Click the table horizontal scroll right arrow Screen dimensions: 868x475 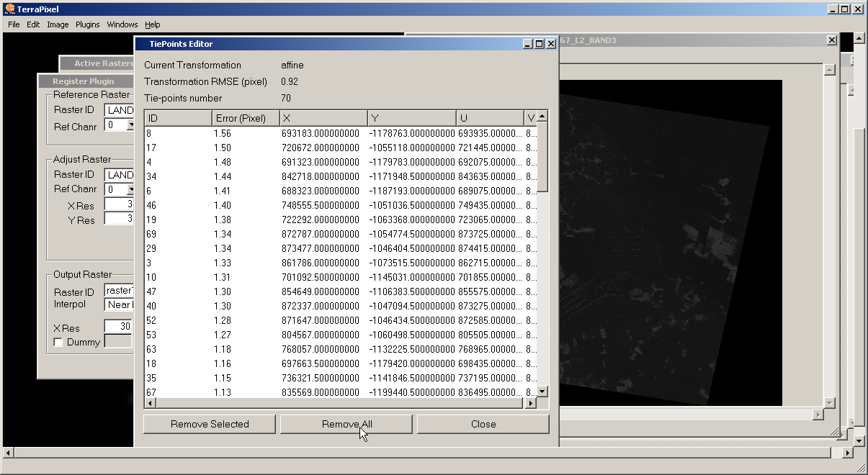(531, 403)
